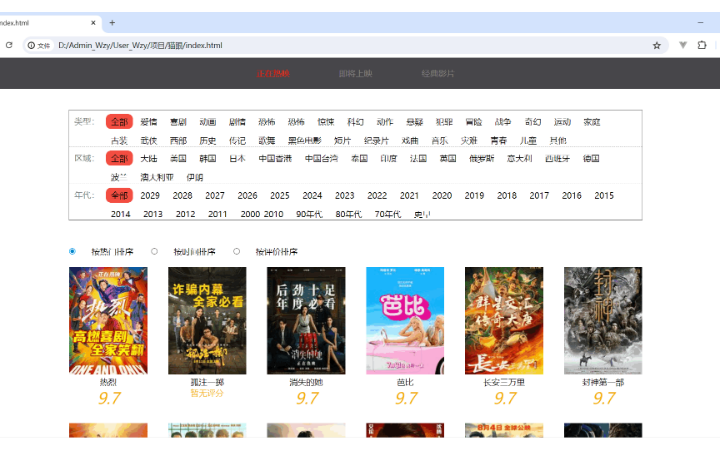The width and height of the screenshot is (720, 450).
Task: Switch to 经典影片 navigation tab
Action: click(x=438, y=73)
